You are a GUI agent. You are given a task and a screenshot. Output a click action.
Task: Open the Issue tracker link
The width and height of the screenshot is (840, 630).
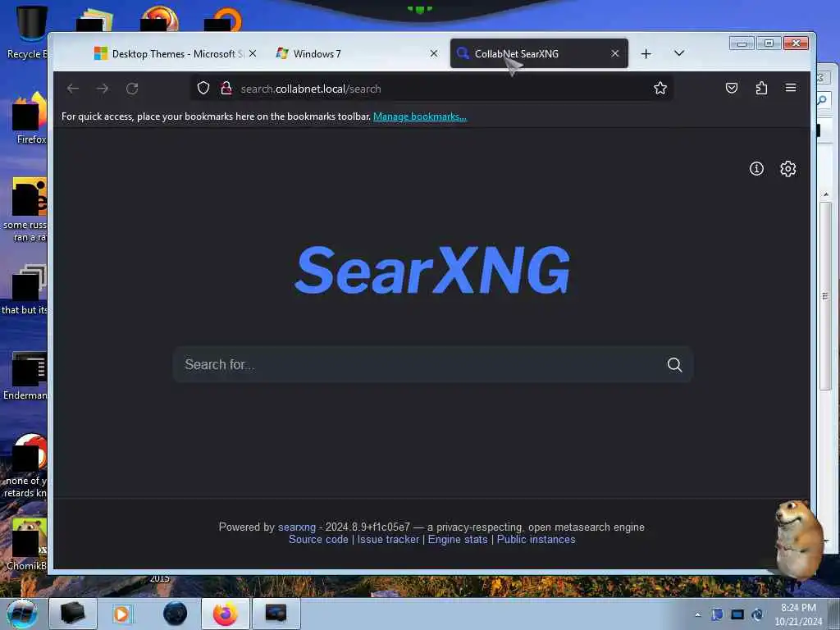click(388, 540)
